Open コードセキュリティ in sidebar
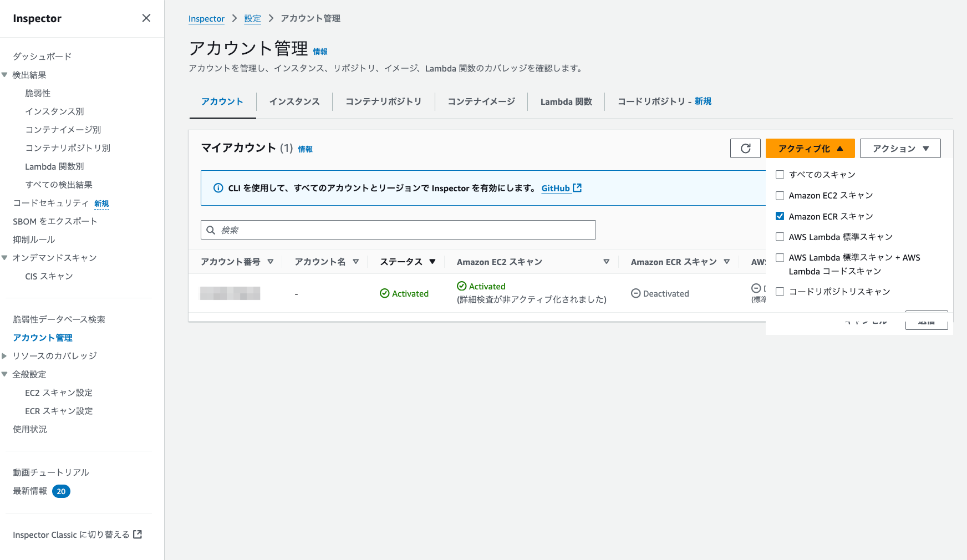Screen dimensions: 967x560 click(x=50, y=203)
